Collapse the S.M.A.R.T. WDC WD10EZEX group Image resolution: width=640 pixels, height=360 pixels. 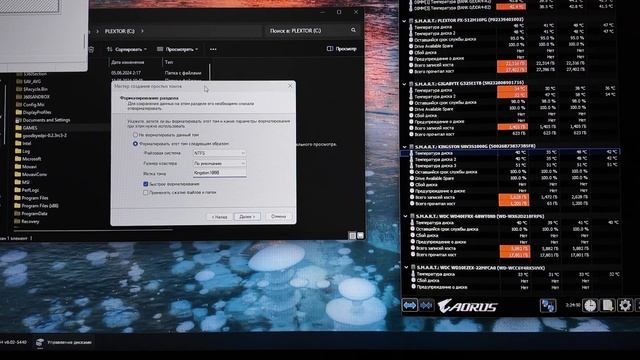click(x=406, y=268)
